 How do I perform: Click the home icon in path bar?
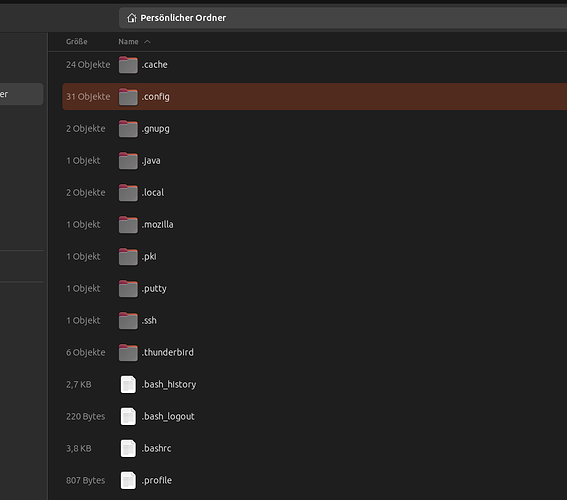pyautogui.click(x=132, y=18)
